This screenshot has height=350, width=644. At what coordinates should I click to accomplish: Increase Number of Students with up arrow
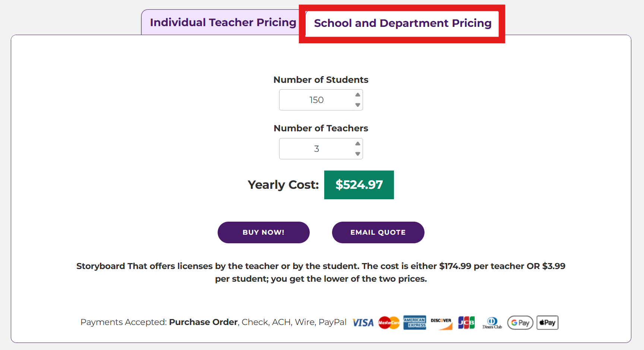coord(358,95)
